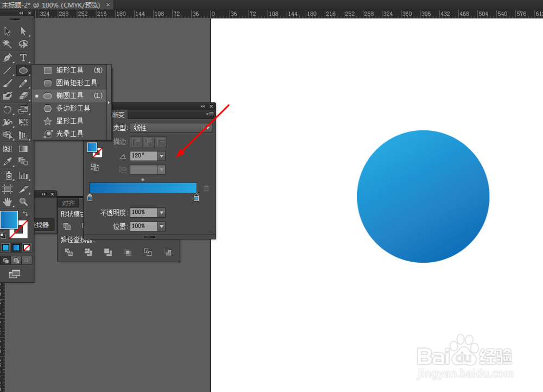
Task: Swap fill and stroke colors
Action: 26,213
